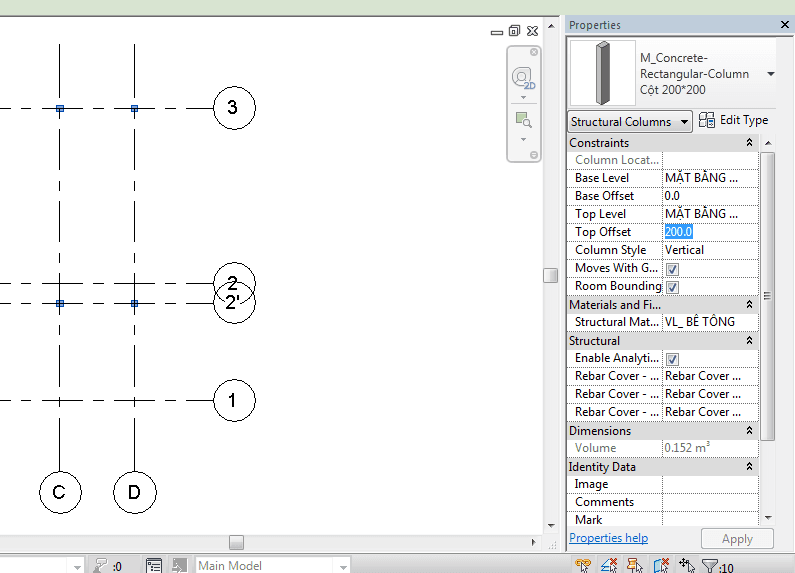Click the drawing view vertical scrollbar thumb
This screenshot has height=573, width=795.
click(x=550, y=275)
